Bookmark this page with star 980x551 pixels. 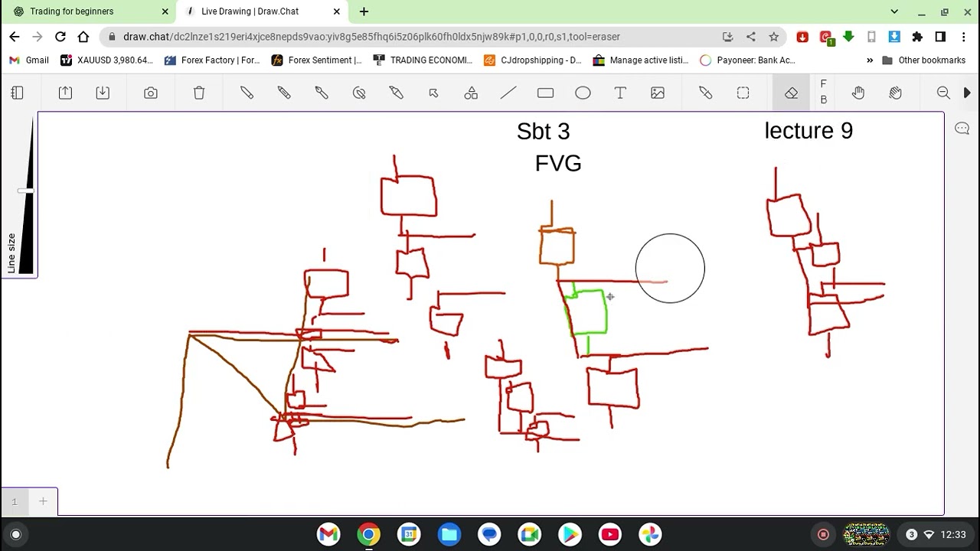pyautogui.click(x=774, y=37)
